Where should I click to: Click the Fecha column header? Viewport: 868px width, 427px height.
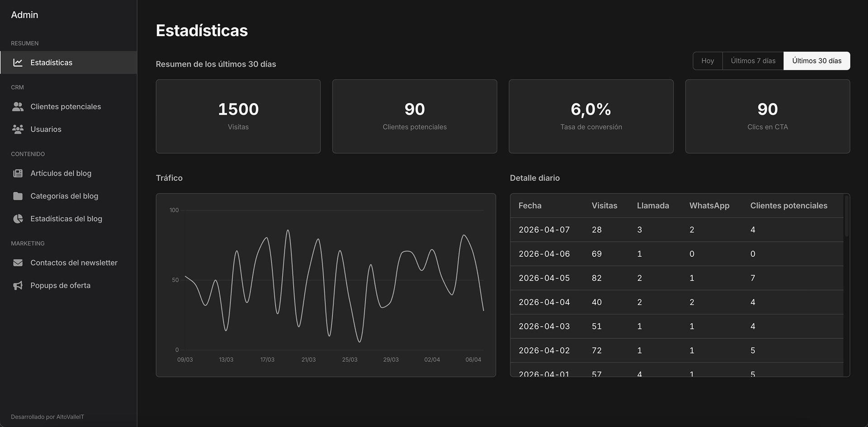coord(530,206)
